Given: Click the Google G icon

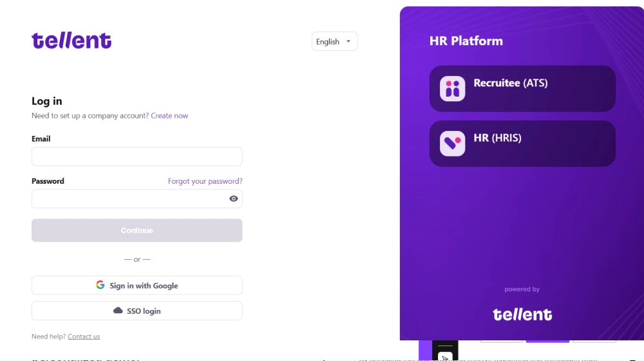Looking at the screenshot, I should pos(100,285).
